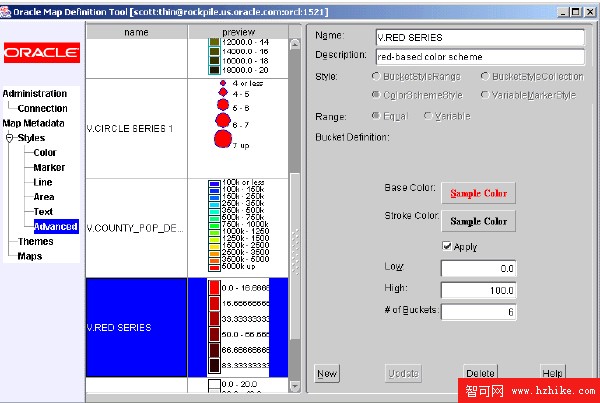Click scroll up arrow of style list
The image size is (600, 403).
pyautogui.click(x=295, y=44)
